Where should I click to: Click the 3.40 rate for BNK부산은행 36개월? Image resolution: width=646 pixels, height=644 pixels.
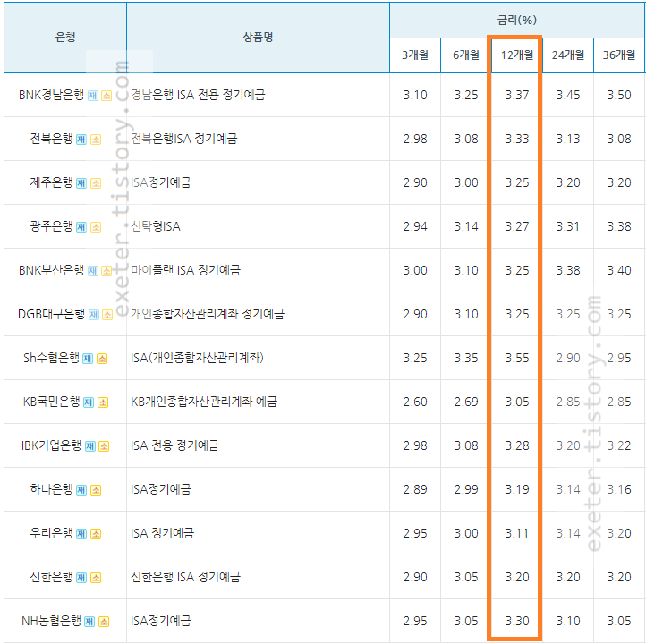(619, 270)
